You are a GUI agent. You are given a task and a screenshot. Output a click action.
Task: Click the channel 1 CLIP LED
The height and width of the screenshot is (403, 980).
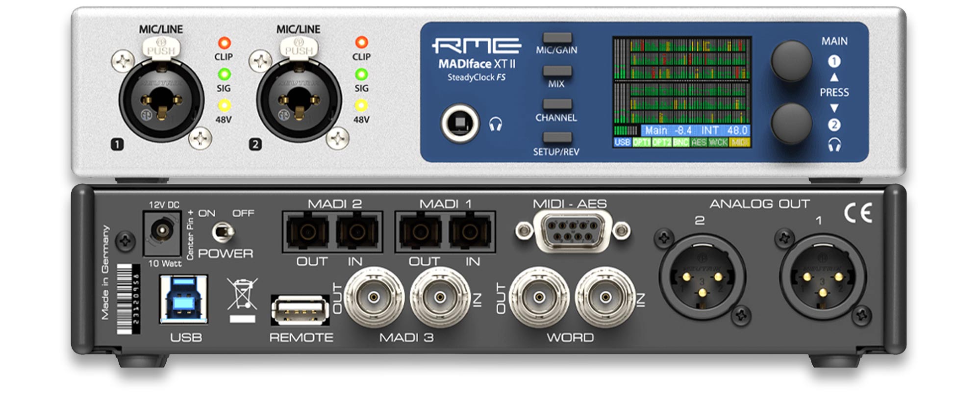pos(224,43)
